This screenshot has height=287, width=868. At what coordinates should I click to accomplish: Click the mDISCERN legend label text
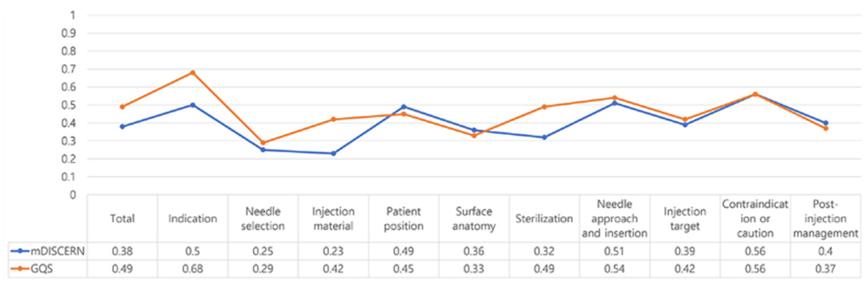[x=57, y=251]
